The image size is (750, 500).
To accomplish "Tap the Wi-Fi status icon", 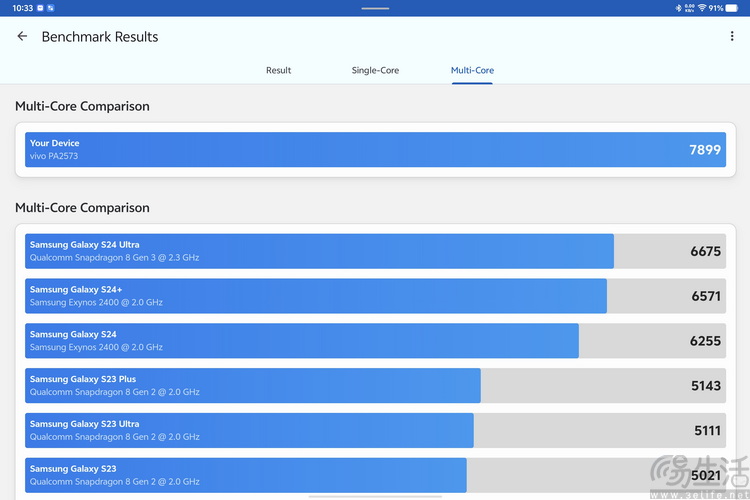I will point(702,8).
